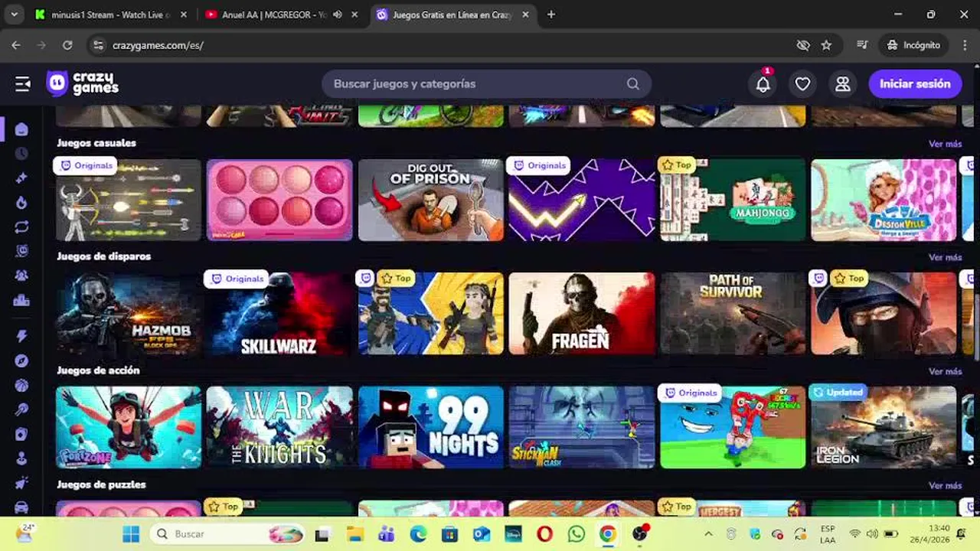Select the Juegos Gratis en Línea tab
980x551 pixels.
[x=453, y=15]
